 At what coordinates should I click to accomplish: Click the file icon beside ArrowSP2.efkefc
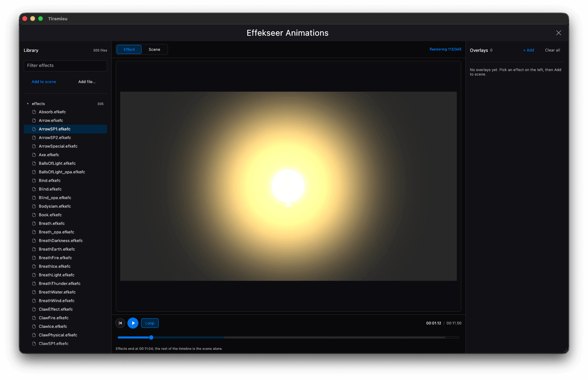34,138
